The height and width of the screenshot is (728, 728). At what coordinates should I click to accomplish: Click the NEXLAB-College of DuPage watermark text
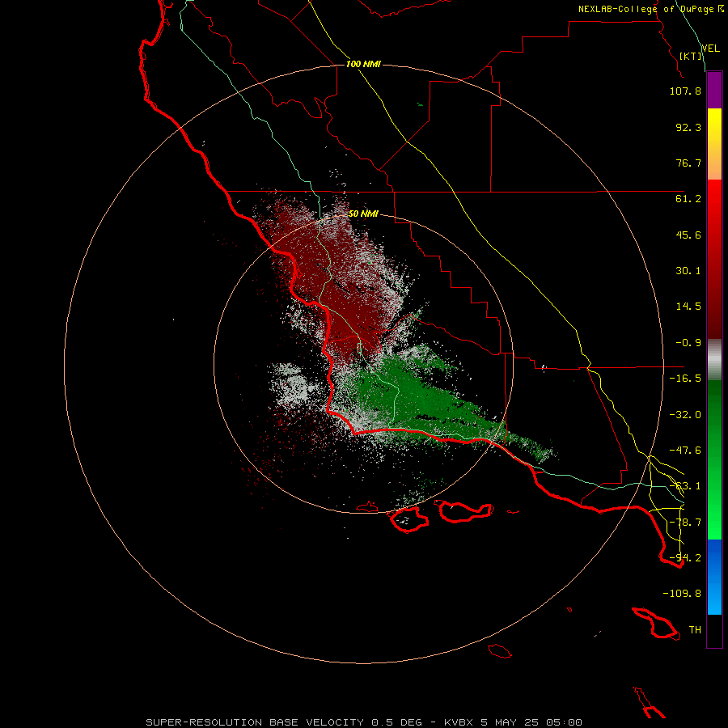650,9
